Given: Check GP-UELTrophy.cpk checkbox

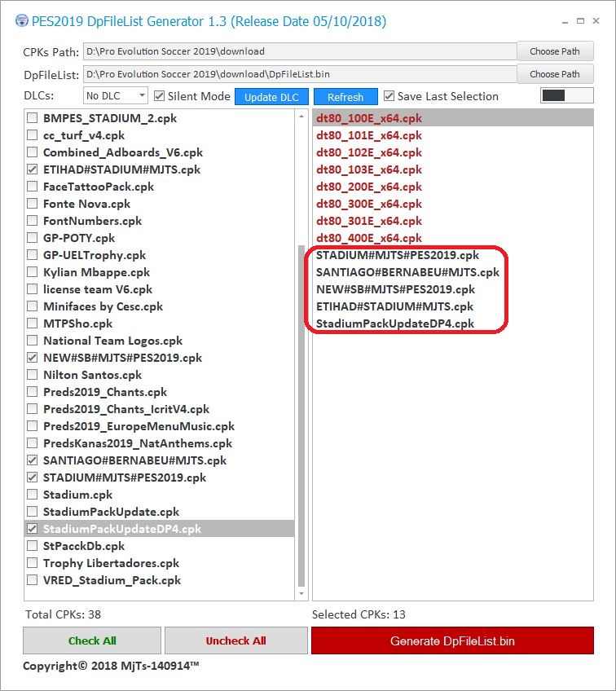Looking at the screenshot, I should [x=32, y=255].
